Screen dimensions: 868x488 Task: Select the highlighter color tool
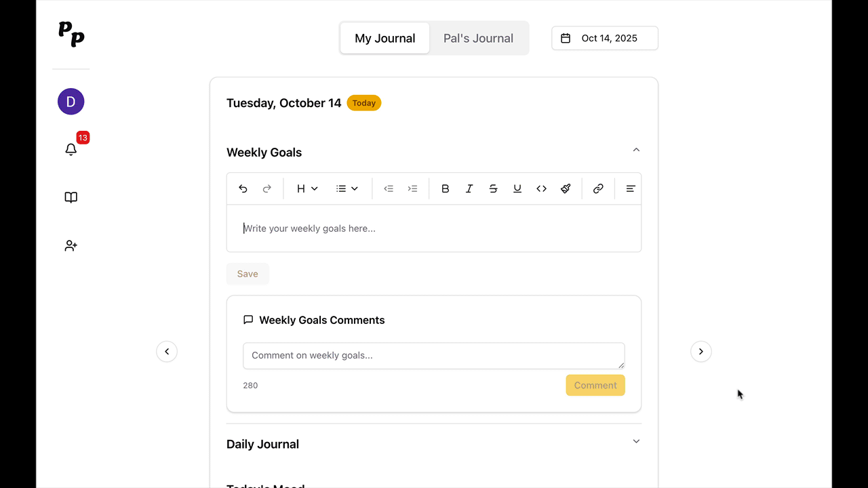click(566, 189)
